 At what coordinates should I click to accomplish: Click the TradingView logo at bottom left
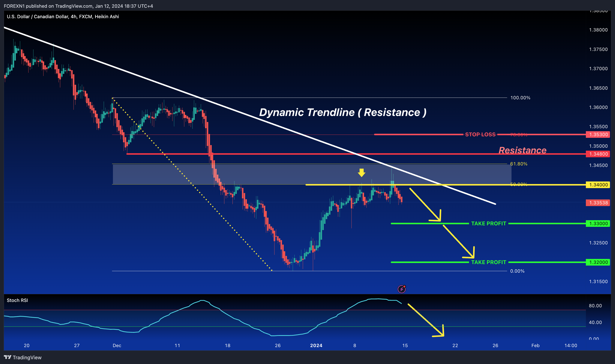[22, 357]
